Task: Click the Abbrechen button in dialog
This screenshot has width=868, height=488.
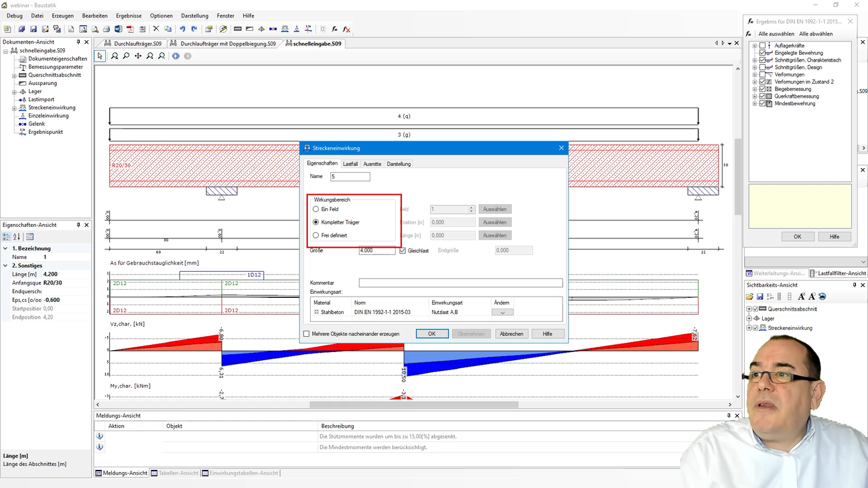Action: click(x=511, y=334)
